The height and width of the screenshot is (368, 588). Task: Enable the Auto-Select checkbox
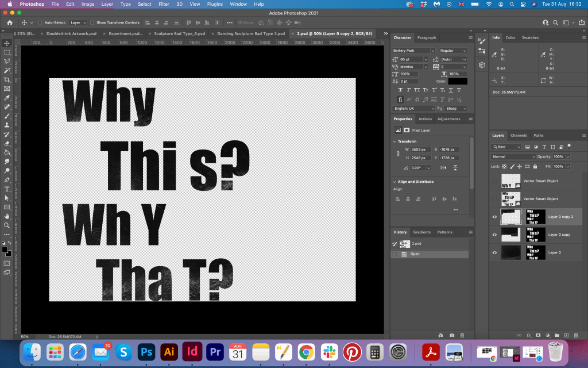point(40,22)
